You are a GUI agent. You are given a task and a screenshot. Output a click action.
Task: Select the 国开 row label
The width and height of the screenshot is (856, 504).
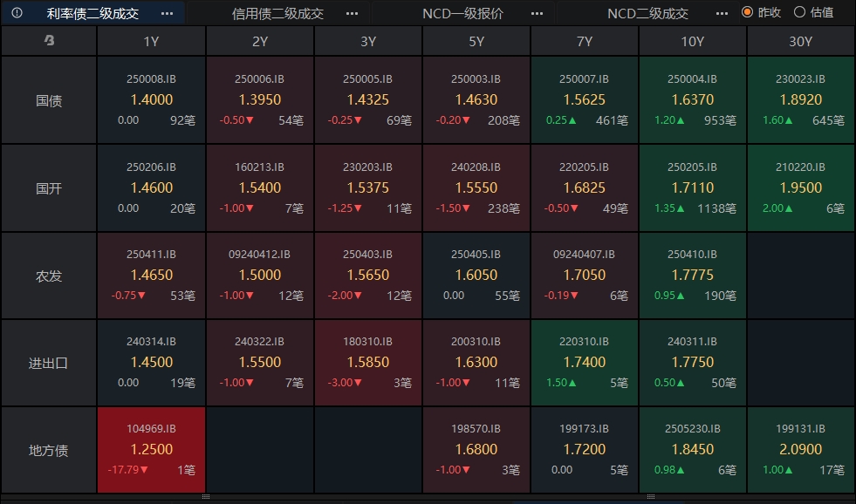tap(49, 188)
